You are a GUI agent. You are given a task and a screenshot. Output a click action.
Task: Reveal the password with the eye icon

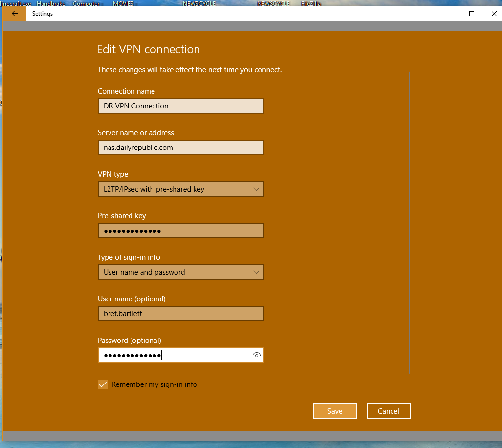256,355
